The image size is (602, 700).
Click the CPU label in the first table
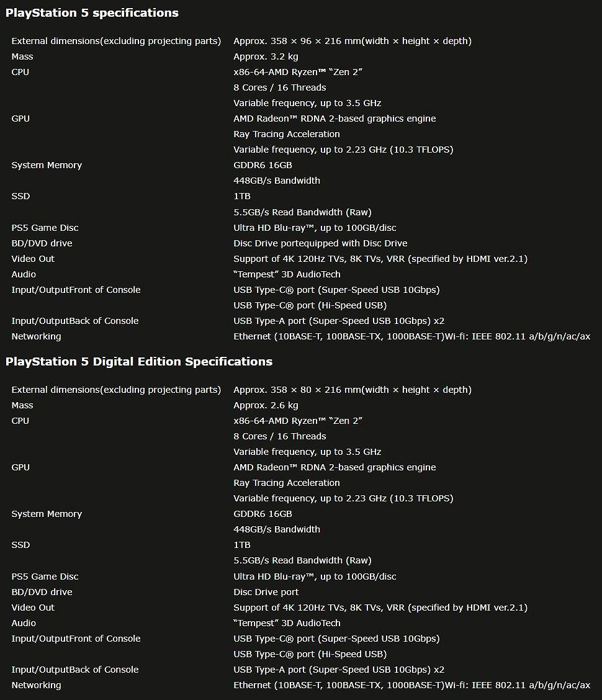20,72
